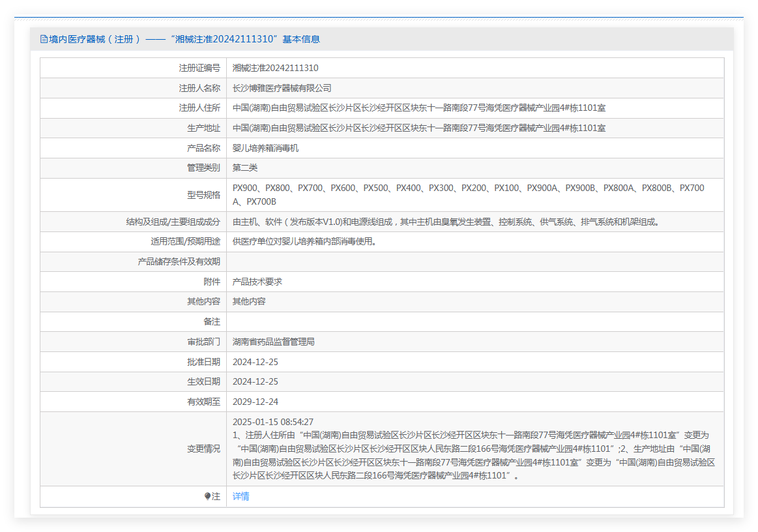Screen dimensions: 758x532
Task: Click the 变更情况 row label
Action: 203,449
